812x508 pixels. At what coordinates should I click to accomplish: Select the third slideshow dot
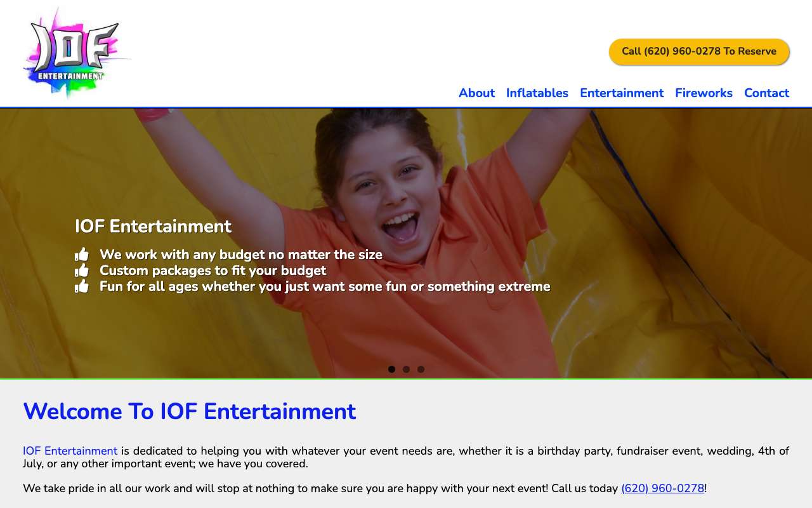point(421,369)
